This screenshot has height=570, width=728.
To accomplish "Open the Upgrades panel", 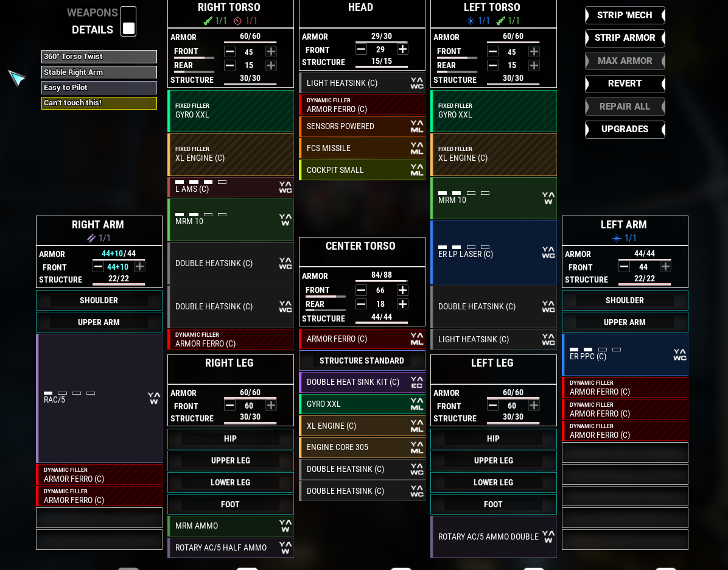I will click(625, 129).
